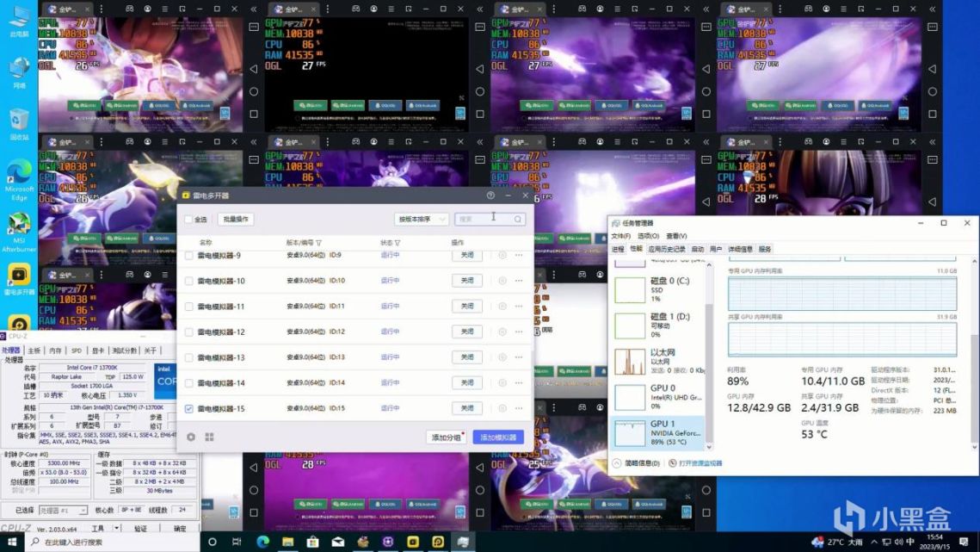
Task: Switch to grid view in 雷电多开器
Action: pos(209,437)
